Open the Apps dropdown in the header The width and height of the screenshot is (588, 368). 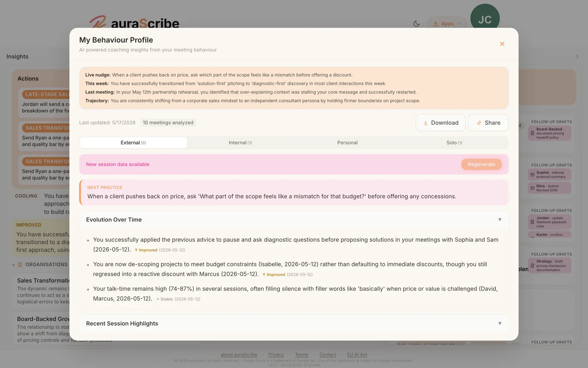447,24
